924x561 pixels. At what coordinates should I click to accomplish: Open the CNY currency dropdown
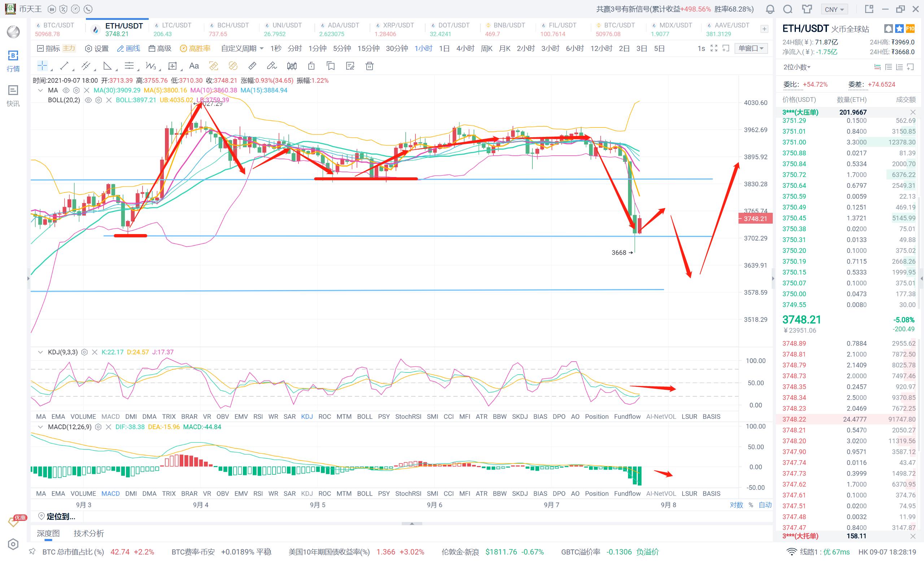click(x=834, y=9)
